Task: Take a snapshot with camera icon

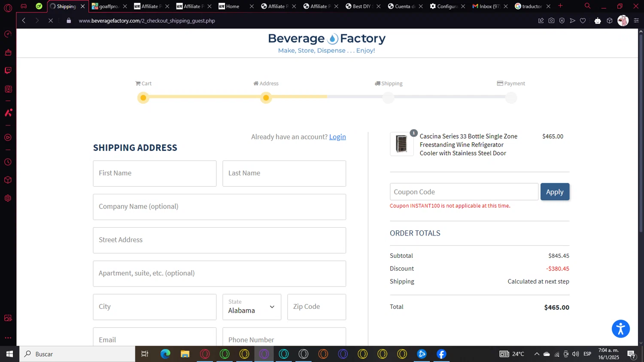Action: click(x=551, y=21)
